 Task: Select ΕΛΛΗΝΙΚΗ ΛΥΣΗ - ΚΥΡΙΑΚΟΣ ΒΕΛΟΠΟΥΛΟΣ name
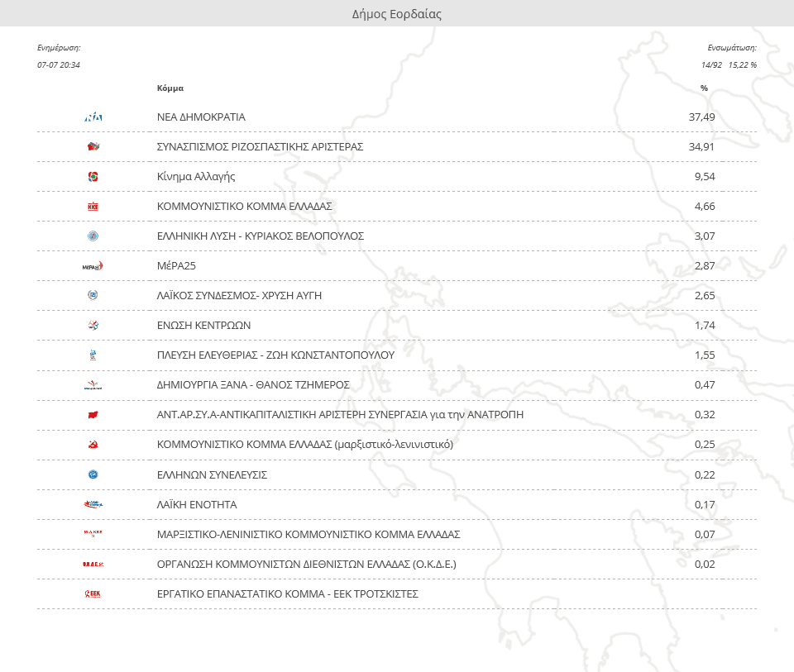[x=261, y=236]
